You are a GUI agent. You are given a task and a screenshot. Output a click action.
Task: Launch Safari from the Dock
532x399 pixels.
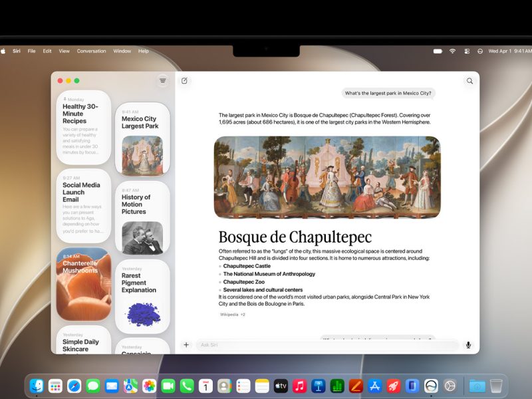[74, 386]
